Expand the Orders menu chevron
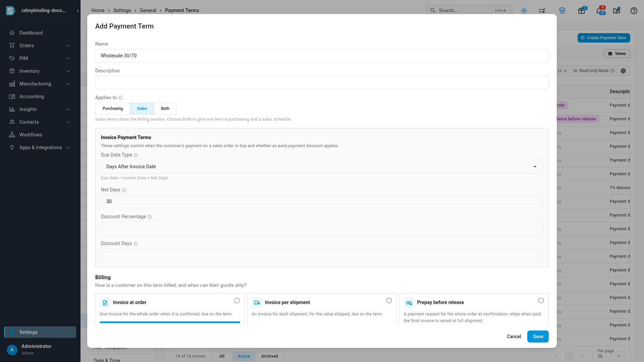The width and height of the screenshot is (644, 362). point(68,46)
